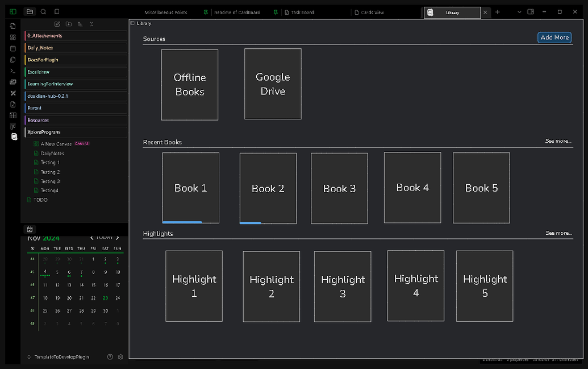The image size is (588, 369).
Task: Open the Book 1 card
Action: (x=191, y=188)
